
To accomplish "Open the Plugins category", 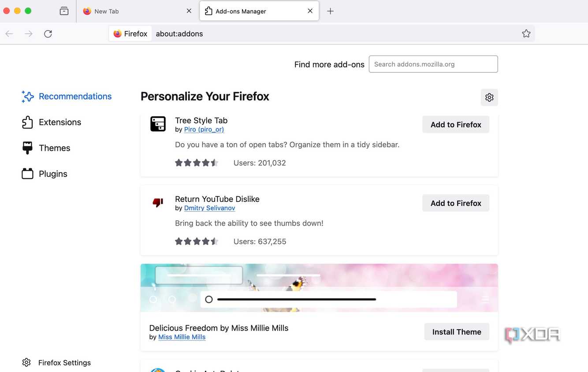I will 45,174.
